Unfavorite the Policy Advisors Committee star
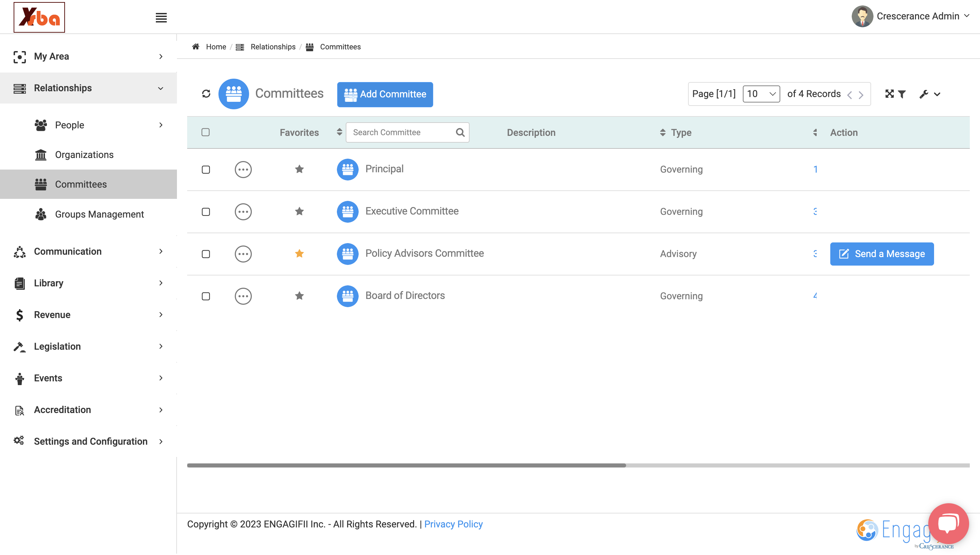Viewport: 980px width, 555px height. tap(299, 253)
